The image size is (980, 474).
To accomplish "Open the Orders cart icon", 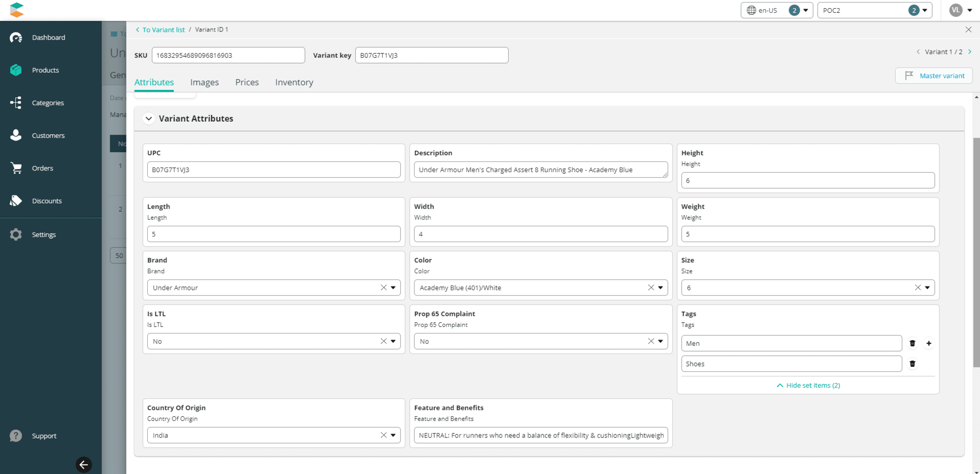I will tap(16, 168).
